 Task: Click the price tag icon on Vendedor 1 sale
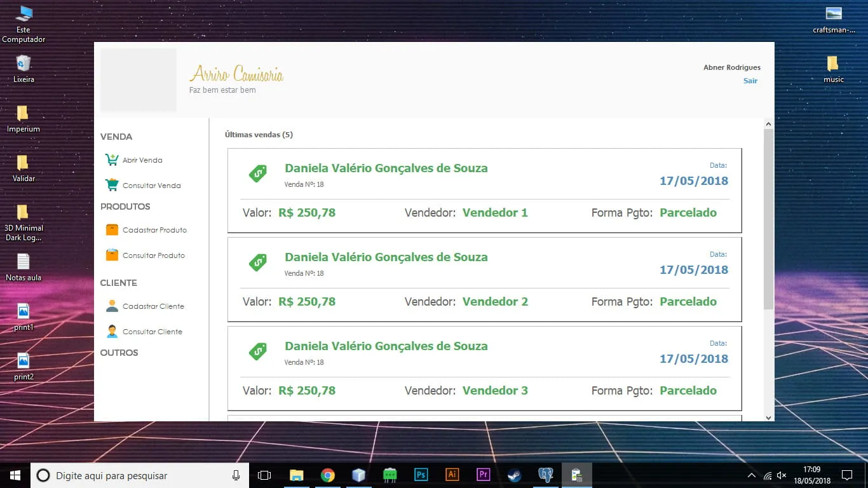(257, 173)
